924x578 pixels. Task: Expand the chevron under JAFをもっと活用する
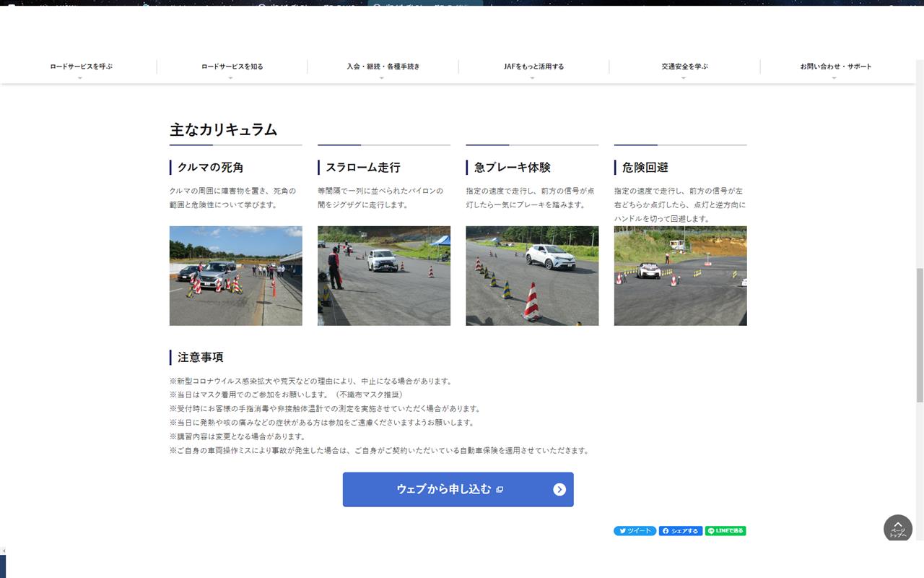click(532, 78)
